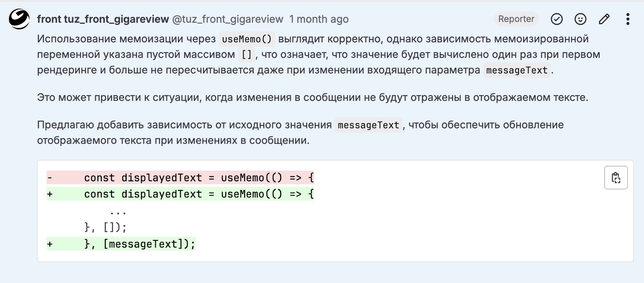This screenshot has width=644, height=283.
Task: Open the author name front tuz_front_gigareview
Action: click(x=103, y=19)
